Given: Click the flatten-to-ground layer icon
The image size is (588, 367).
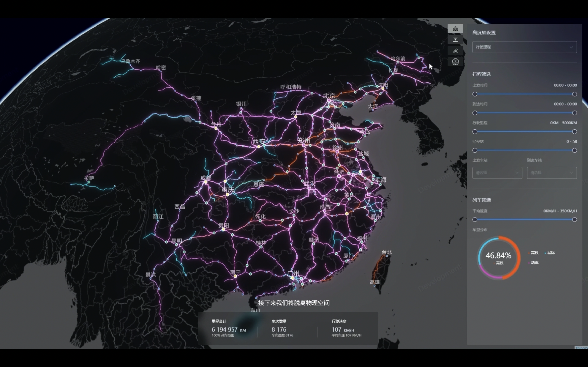Looking at the screenshot, I should [x=455, y=40].
